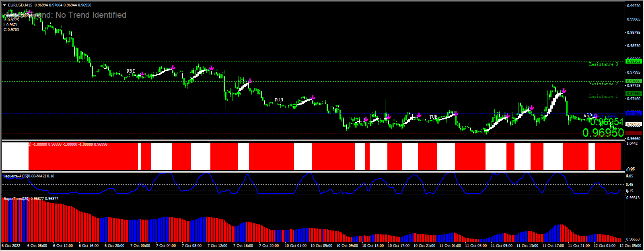The width and height of the screenshot is (644, 251).
Task: Click the 'H 0.9775' yesterday high value
Action: coord(11,20)
